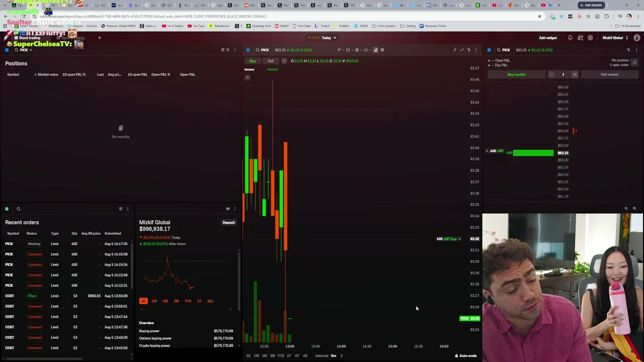Unlink the chart widget with crossed-link icon

click(469, 50)
